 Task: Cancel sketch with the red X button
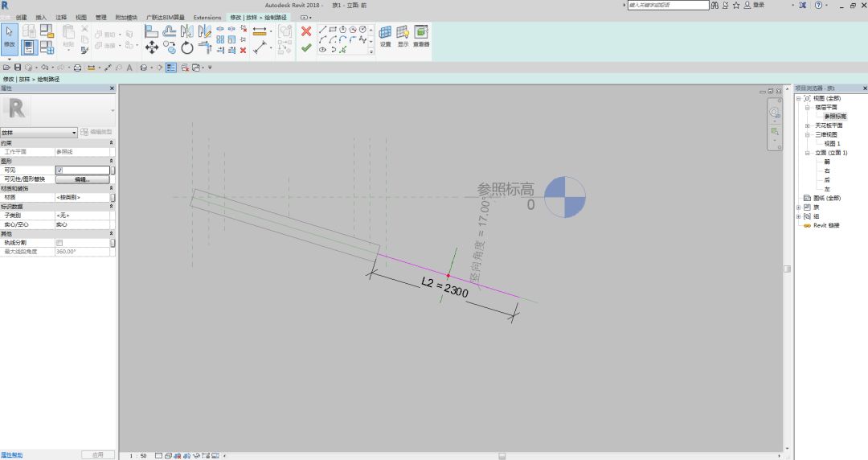pyautogui.click(x=306, y=31)
